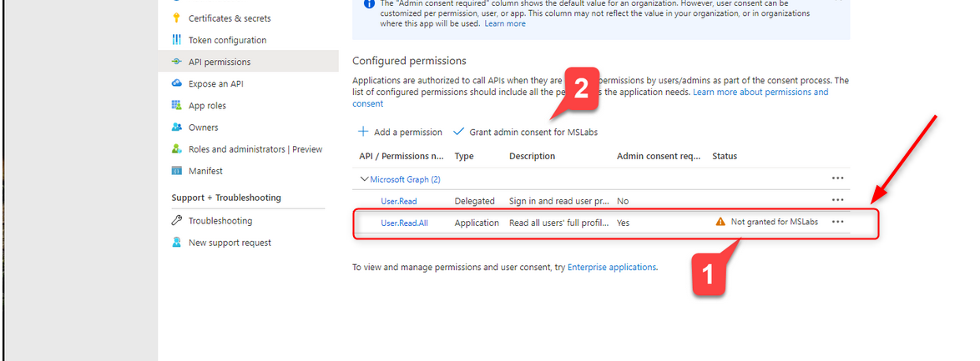Collapse the Microsoft Graph (2) group
Viewport: 980px width, 361px height.
point(365,179)
